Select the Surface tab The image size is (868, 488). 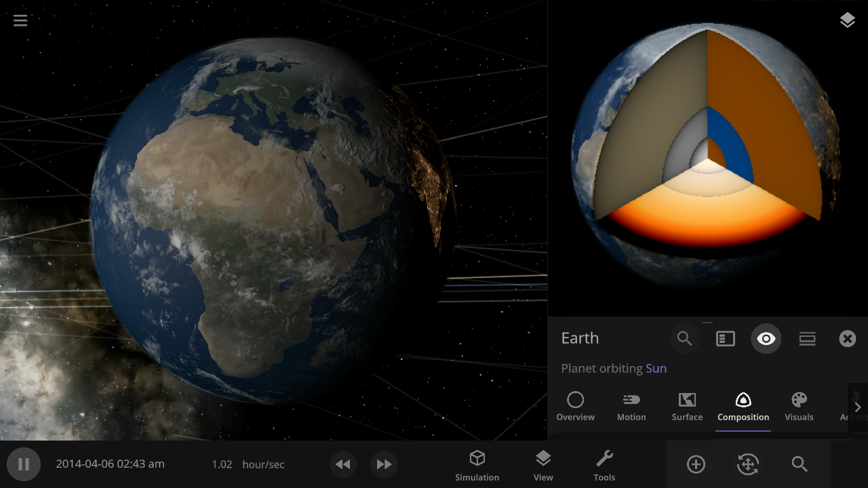(687, 407)
